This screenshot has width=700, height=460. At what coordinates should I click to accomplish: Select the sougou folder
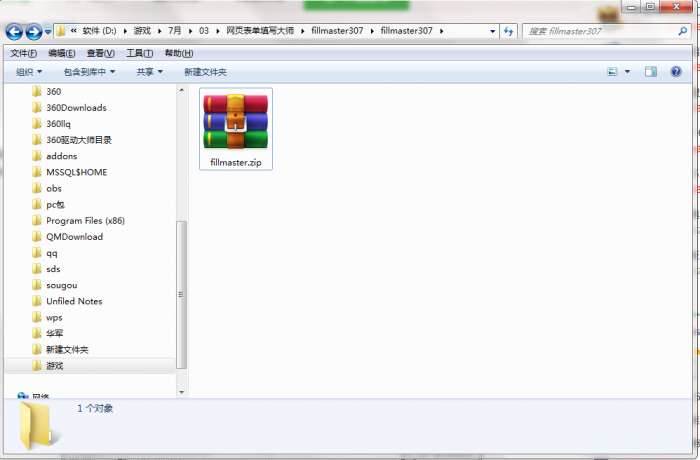(62, 285)
